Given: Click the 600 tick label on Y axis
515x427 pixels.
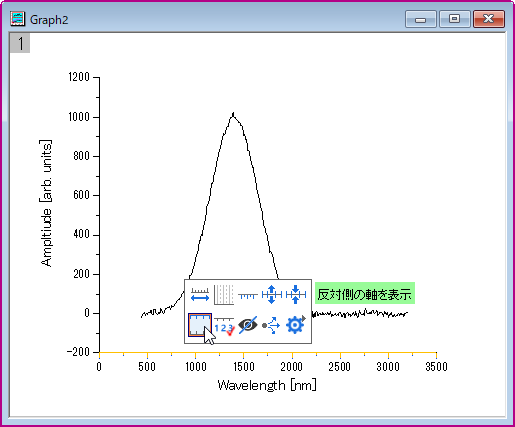Looking at the screenshot, I should (x=82, y=195).
